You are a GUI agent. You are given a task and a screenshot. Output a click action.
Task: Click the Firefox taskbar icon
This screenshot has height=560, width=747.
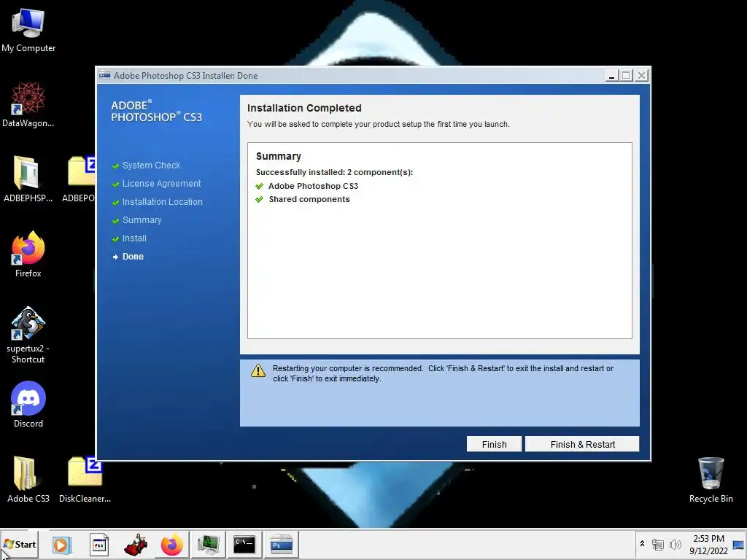tap(172, 544)
